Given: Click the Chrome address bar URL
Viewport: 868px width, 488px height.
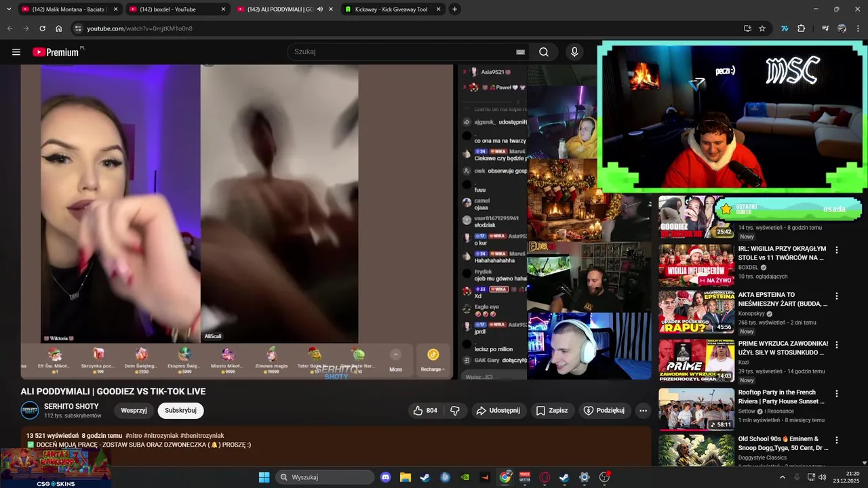Looking at the screenshot, I should (x=140, y=28).
